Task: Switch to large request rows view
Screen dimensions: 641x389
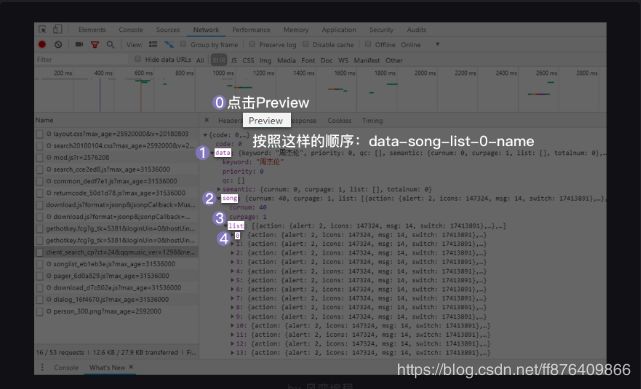Action: 153,44
